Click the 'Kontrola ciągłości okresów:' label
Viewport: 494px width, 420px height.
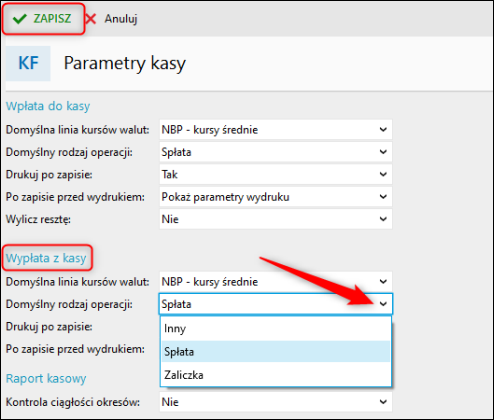(73, 402)
